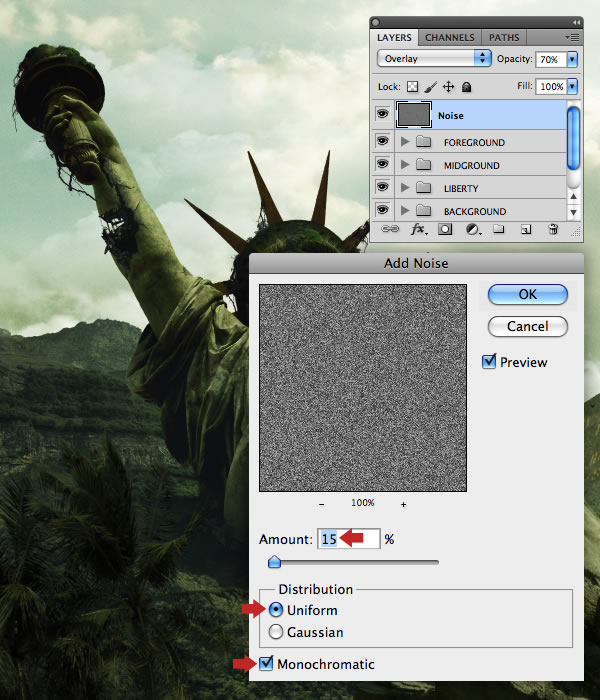The image size is (600, 700).
Task: Hide the Noise layer
Action: pyautogui.click(x=383, y=114)
